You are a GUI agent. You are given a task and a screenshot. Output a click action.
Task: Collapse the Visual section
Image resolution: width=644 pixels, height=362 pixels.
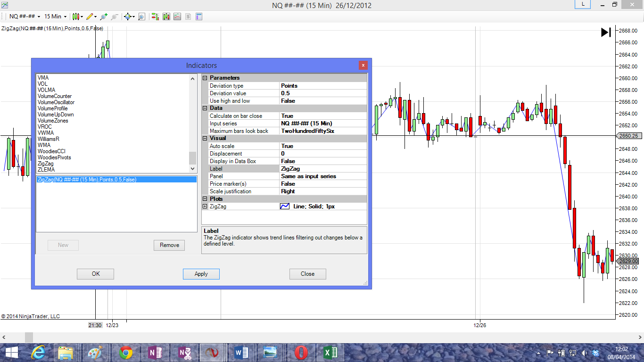coord(205,138)
